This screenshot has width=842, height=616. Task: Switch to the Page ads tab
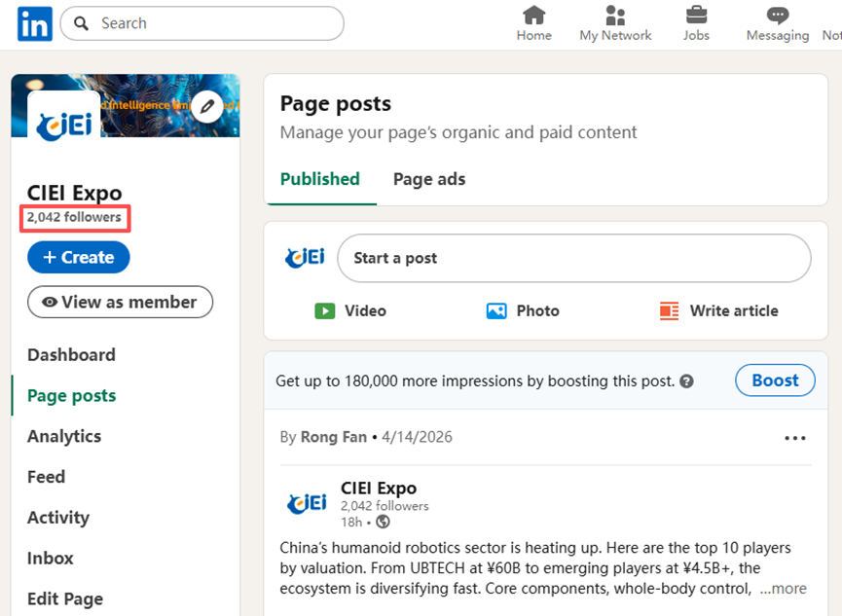point(428,179)
